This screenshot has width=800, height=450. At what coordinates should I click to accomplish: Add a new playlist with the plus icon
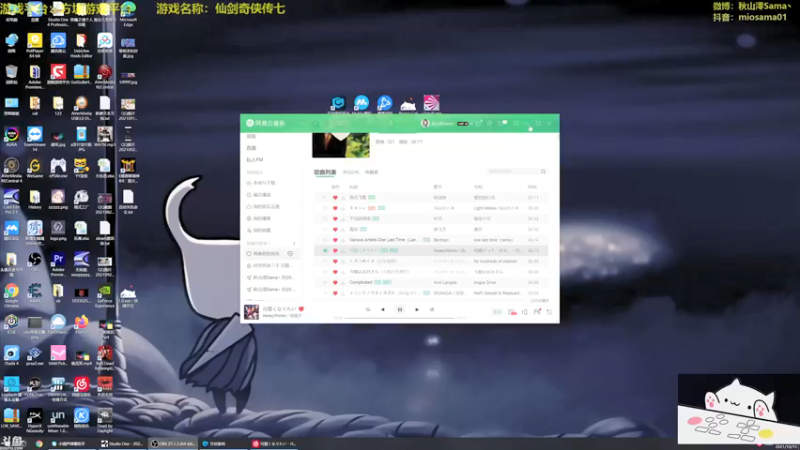(x=294, y=243)
